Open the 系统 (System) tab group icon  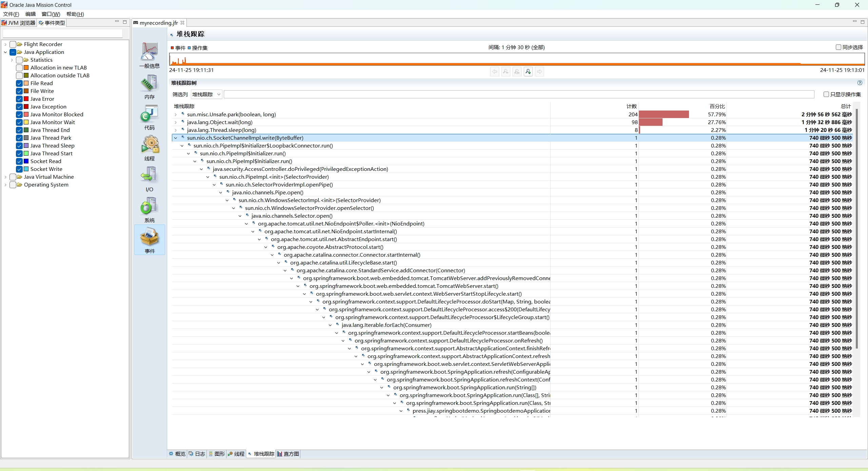150,210
